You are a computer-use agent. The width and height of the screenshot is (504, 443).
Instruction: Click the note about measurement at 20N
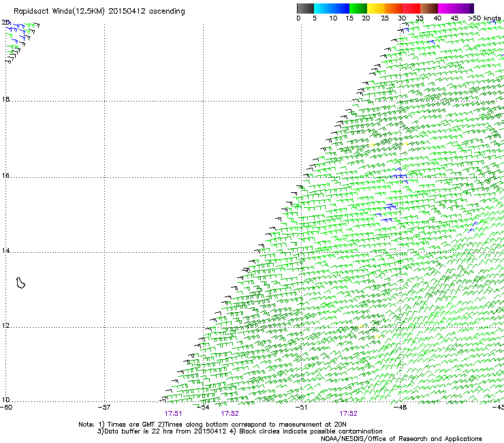252,425
